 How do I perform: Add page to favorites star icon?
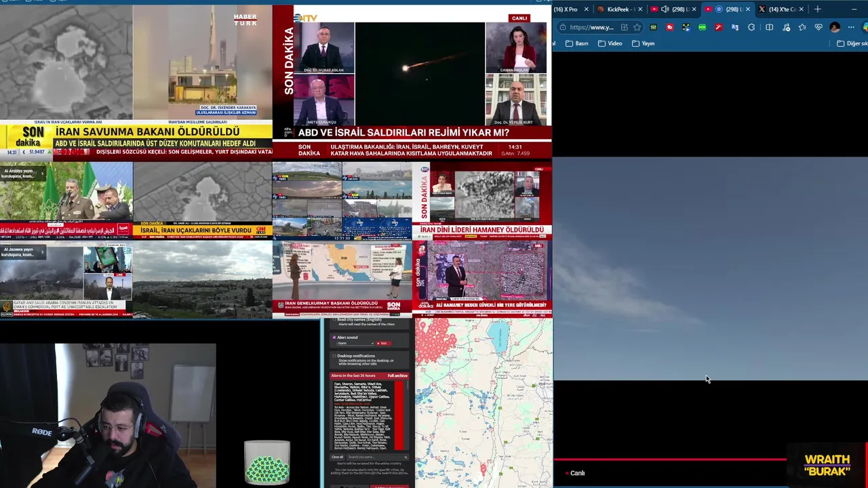(637, 27)
